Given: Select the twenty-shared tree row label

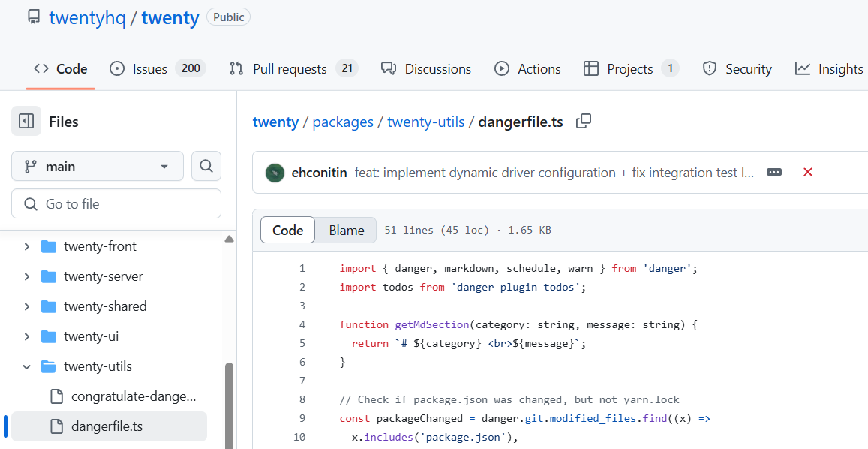Looking at the screenshot, I should (x=105, y=306).
